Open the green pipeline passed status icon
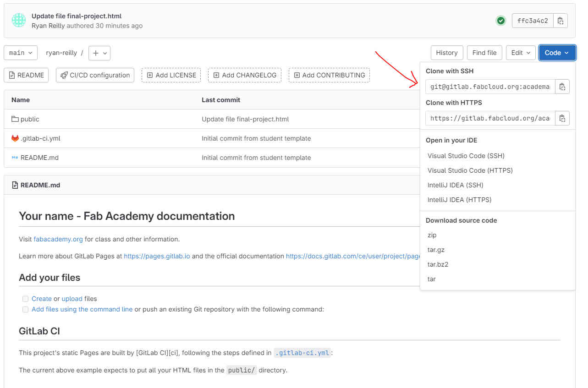 pos(501,21)
